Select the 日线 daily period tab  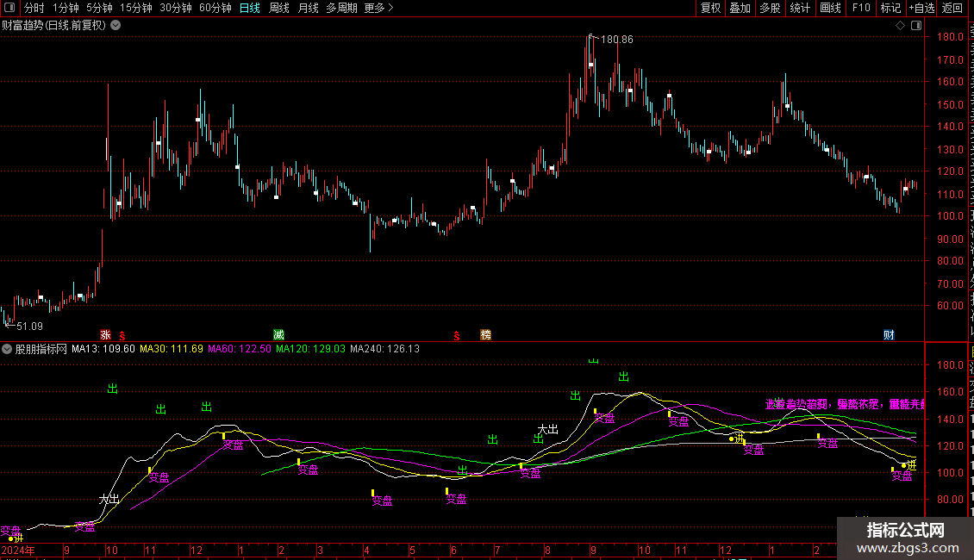pos(250,8)
